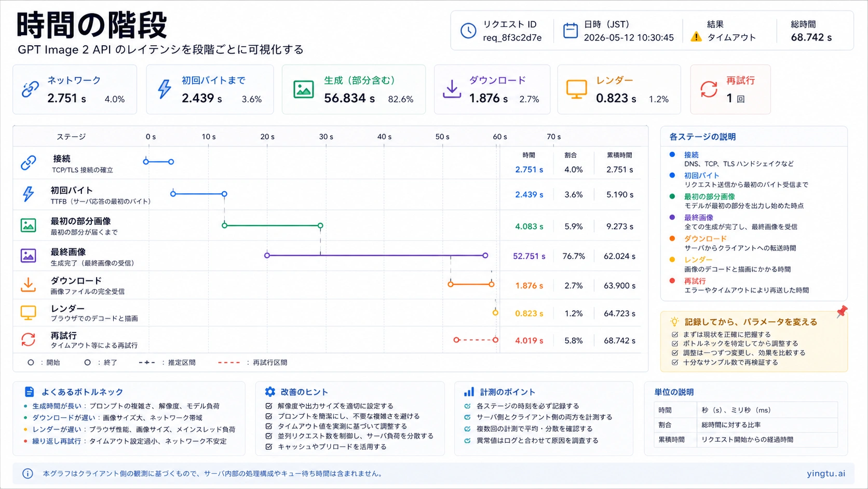Image resolution: width=868 pixels, height=489 pixels.
Task: Click 56.834 s value in 生成 card
Action: (x=349, y=98)
